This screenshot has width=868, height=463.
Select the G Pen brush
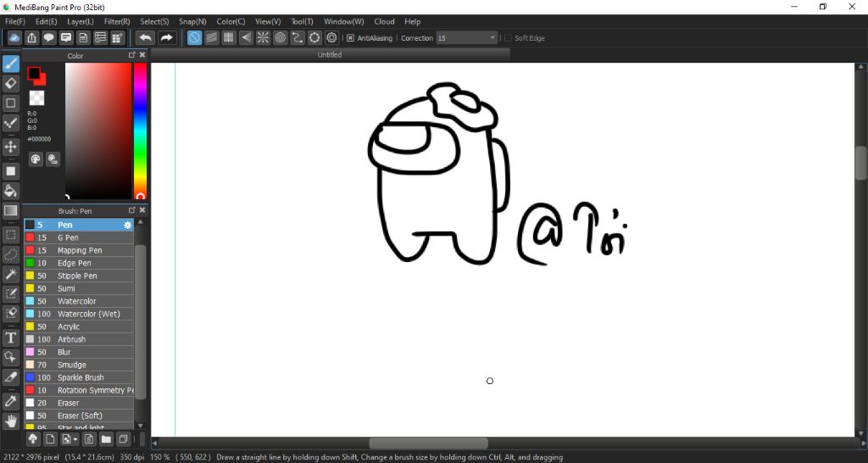[x=79, y=237]
